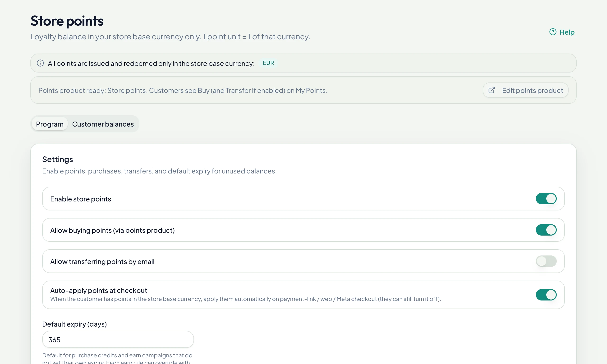Turn off Allow buying points toggle
The width and height of the screenshot is (607, 364).
pos(546,230)
